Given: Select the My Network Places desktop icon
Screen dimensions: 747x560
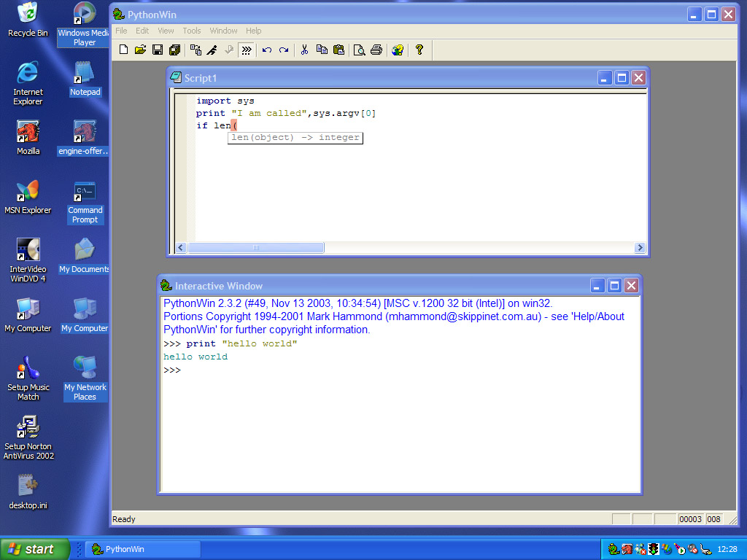Looking at the screenshot, I should pyautogui.click(x=85, y=378).
